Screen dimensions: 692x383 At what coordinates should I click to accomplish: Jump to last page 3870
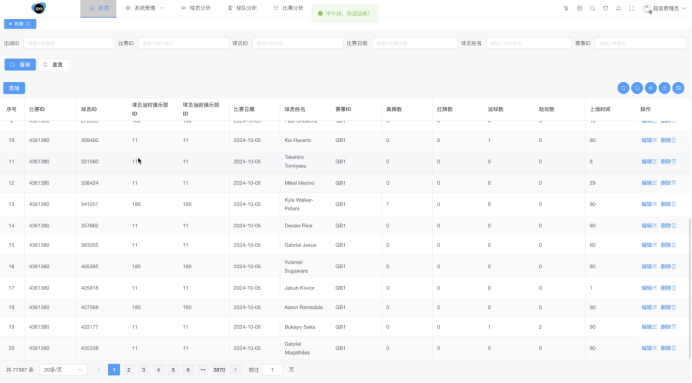[219, 370]
